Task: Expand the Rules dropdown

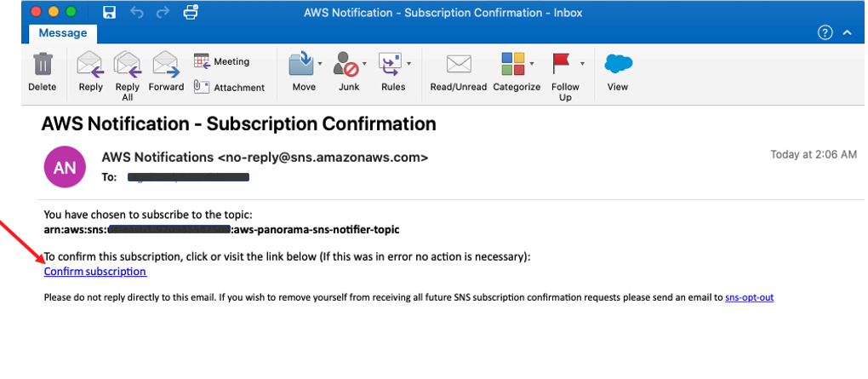Action: click(409, 63)
